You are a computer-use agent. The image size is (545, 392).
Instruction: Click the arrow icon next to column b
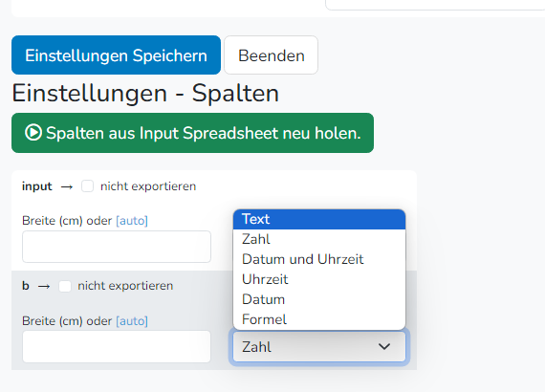coord(44,287)
